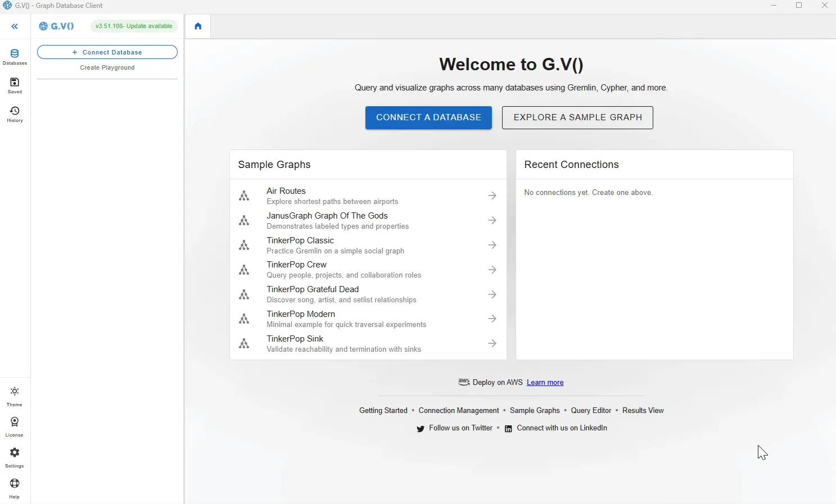This screenshot has height=504, width=836.
Task: Switch to the Home tab
Action: [x=197, y=26]
